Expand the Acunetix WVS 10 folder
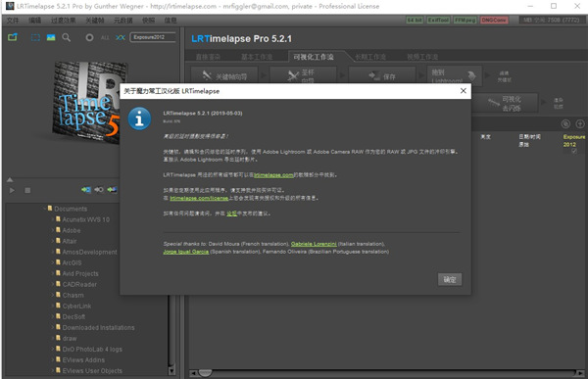Image resolution: width=588 pixels, height=379 pixels. click(x=53, y=219)
